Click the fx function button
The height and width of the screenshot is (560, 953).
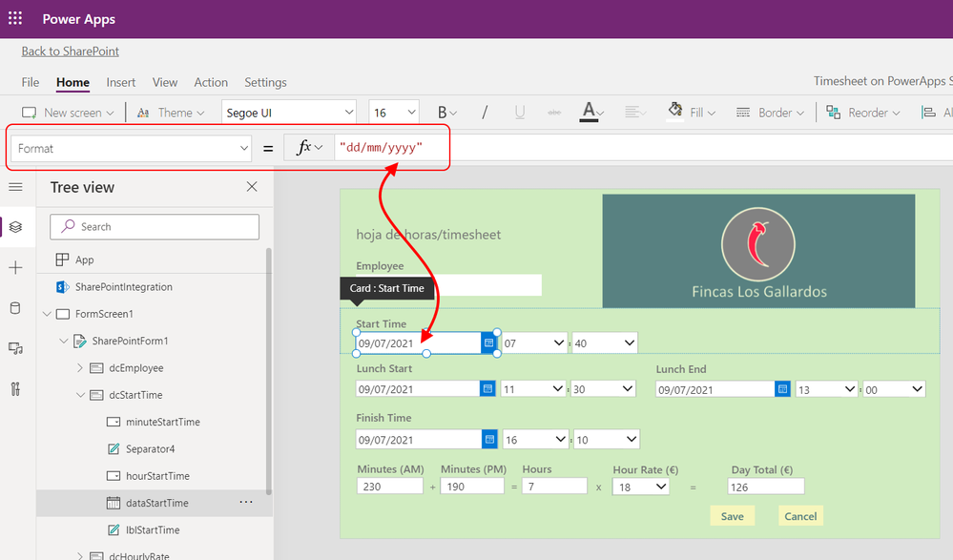tap(309, 148)
